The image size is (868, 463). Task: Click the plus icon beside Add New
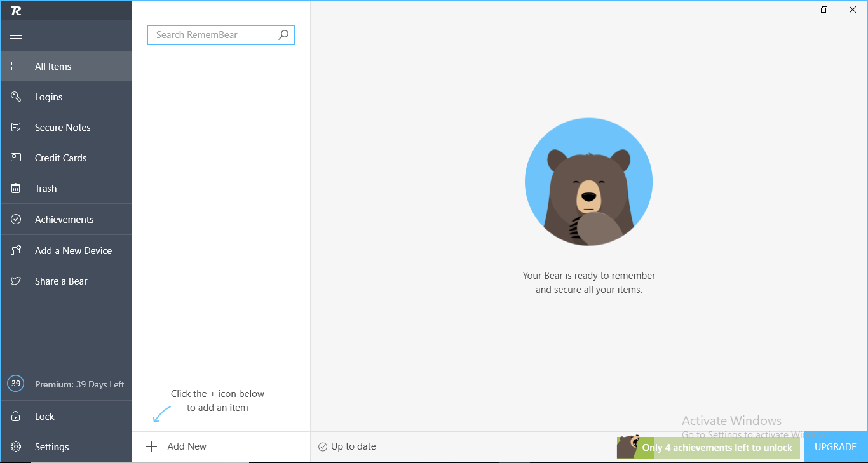[x=151, y=446]
